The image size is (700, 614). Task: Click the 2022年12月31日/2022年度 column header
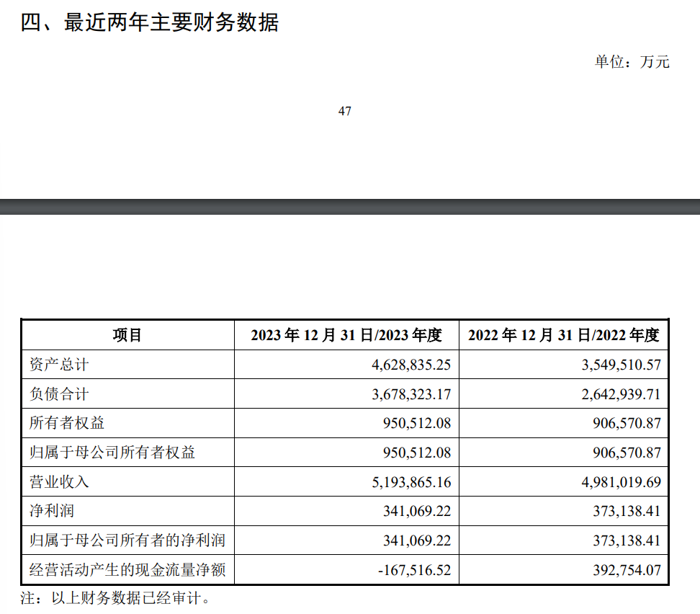[x=563, y=334]
